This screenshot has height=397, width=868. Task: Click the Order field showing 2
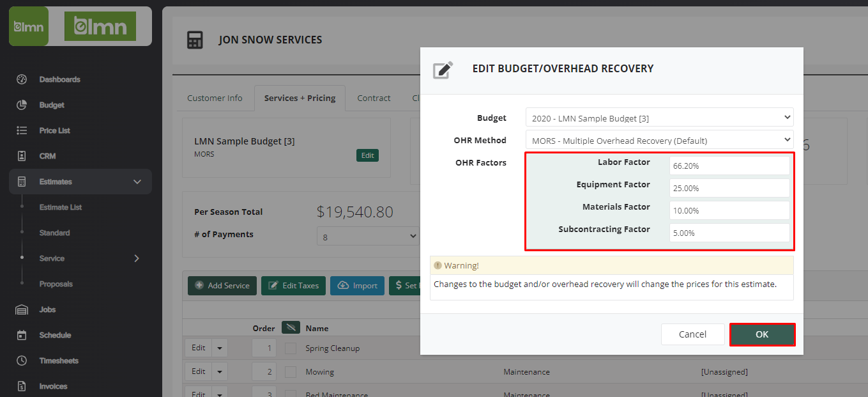264,371
